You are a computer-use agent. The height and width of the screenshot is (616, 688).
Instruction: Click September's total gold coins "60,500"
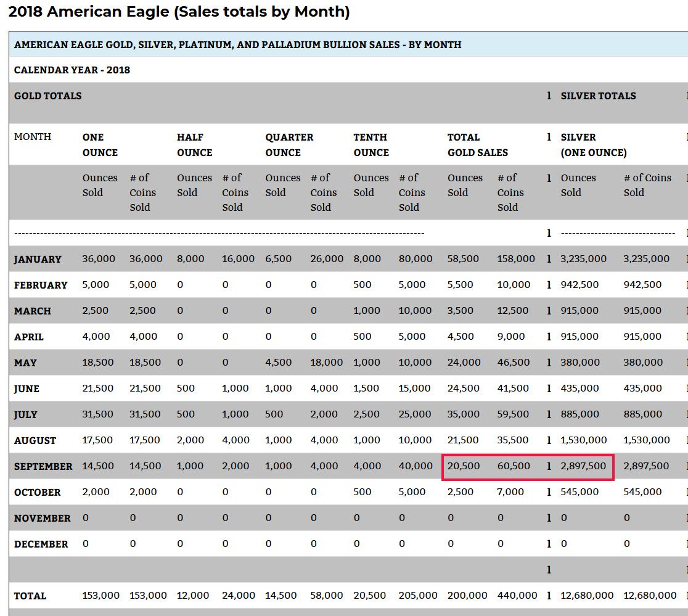click(x=514, y=466)
